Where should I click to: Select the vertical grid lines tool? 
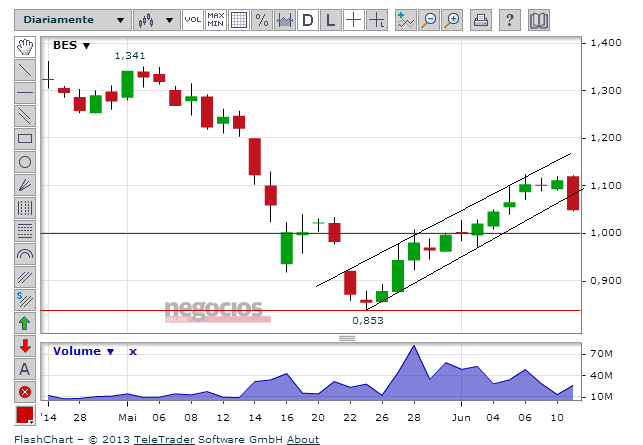click(25, 208)
